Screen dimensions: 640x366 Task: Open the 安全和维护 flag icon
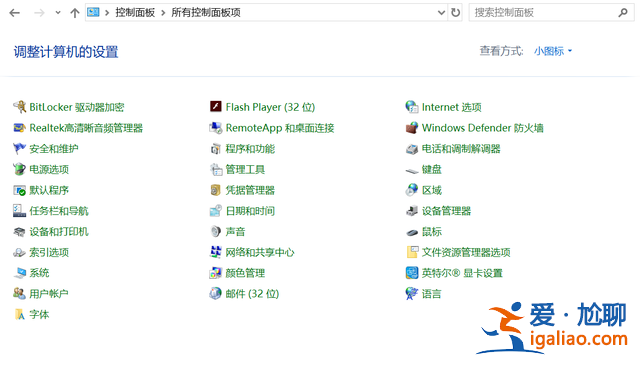(x=19, y=149)
